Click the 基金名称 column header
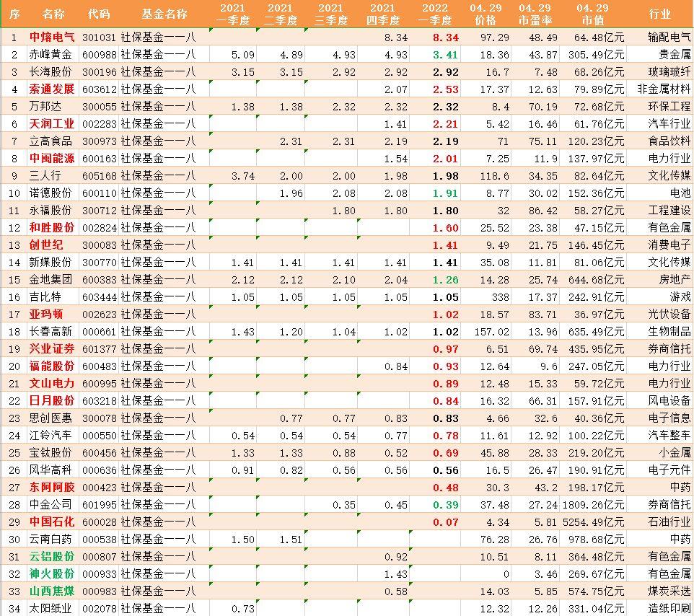Image resolution: width=694 pixels, height=616 pixels. click(164, 14)
